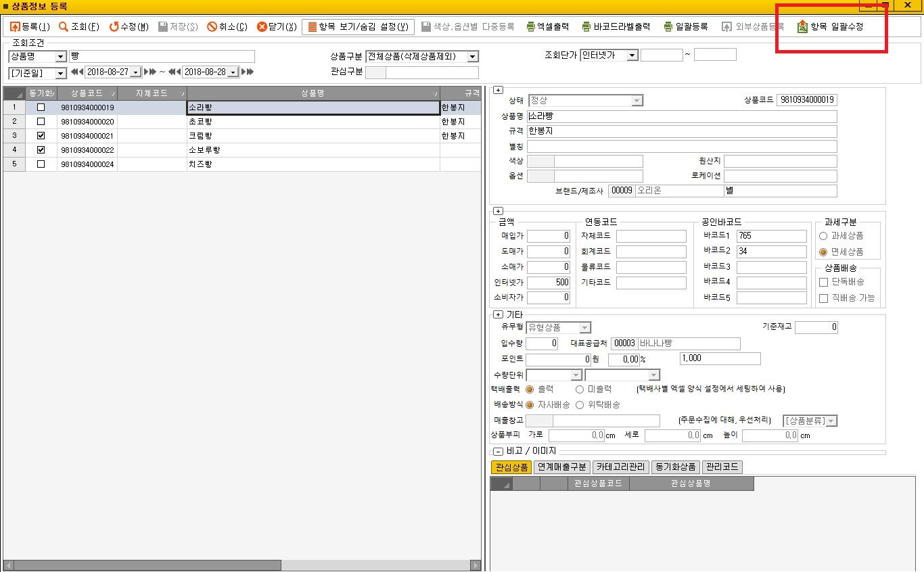Step start date back with double-left arrows
Viewport: 924px width, 572px height.
point(76,72)
